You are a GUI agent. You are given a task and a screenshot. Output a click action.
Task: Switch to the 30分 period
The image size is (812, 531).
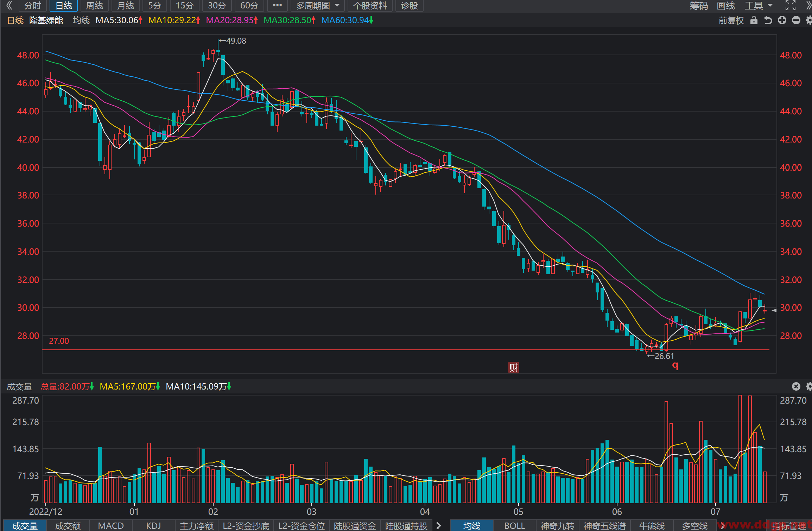coord(217,6)
